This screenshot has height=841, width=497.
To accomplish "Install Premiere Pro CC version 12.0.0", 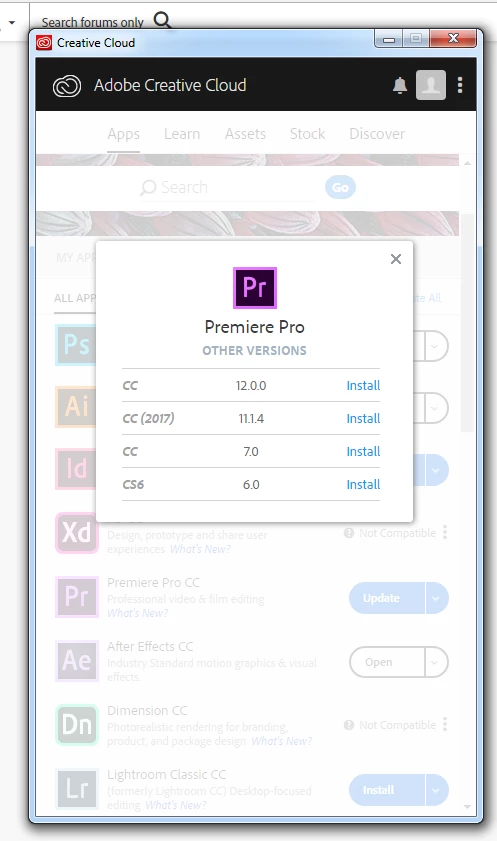I will pyautogui.click(x=363, y=385).
